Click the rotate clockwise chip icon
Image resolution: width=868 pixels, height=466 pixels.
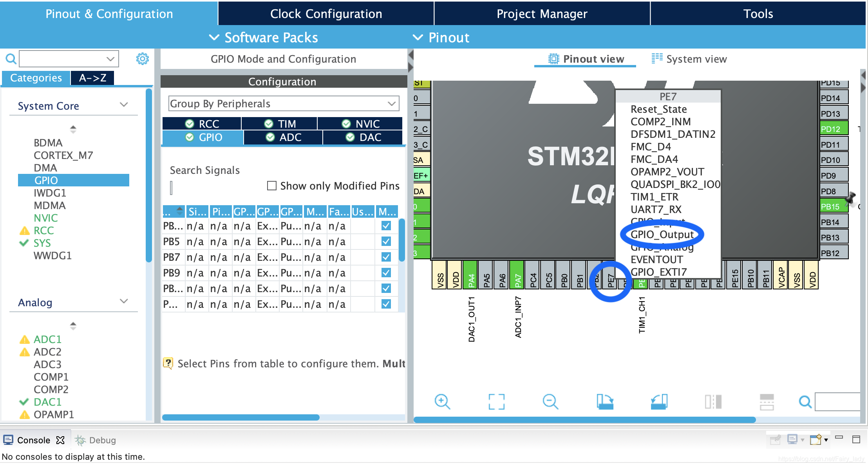coord(605,401)
